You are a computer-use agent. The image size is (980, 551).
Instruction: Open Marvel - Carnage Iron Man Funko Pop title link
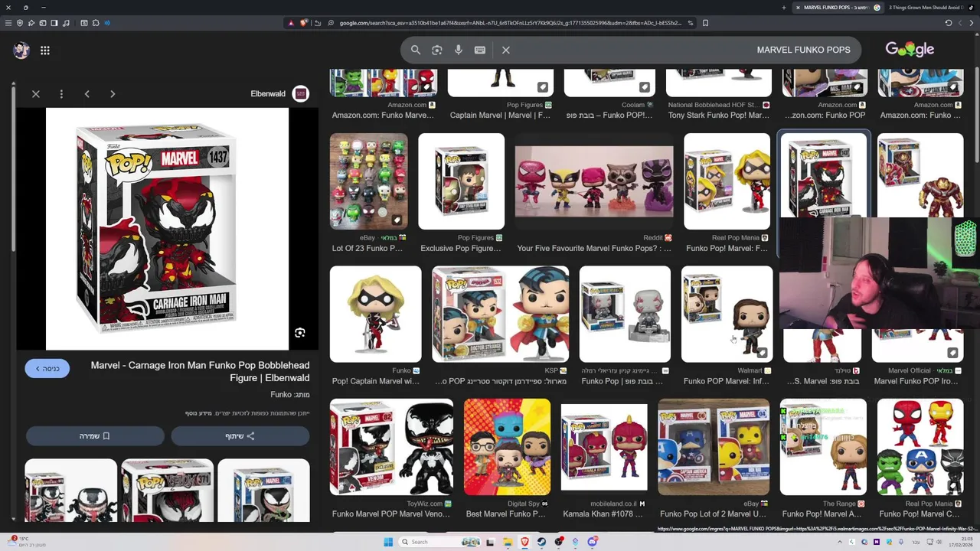point(200,371)
